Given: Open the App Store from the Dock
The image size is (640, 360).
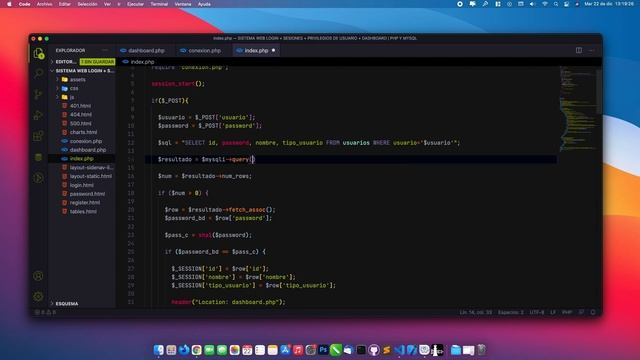Looking at the screenshot, I should tap(285, 350).
